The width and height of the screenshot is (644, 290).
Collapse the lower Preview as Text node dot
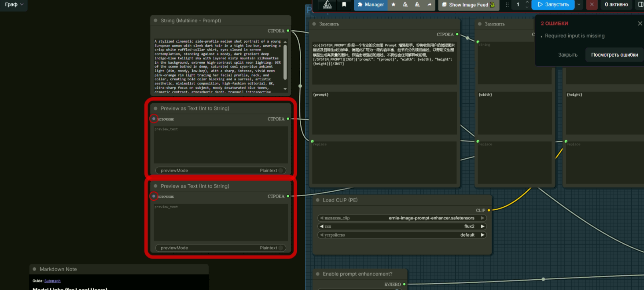point(156,186)
